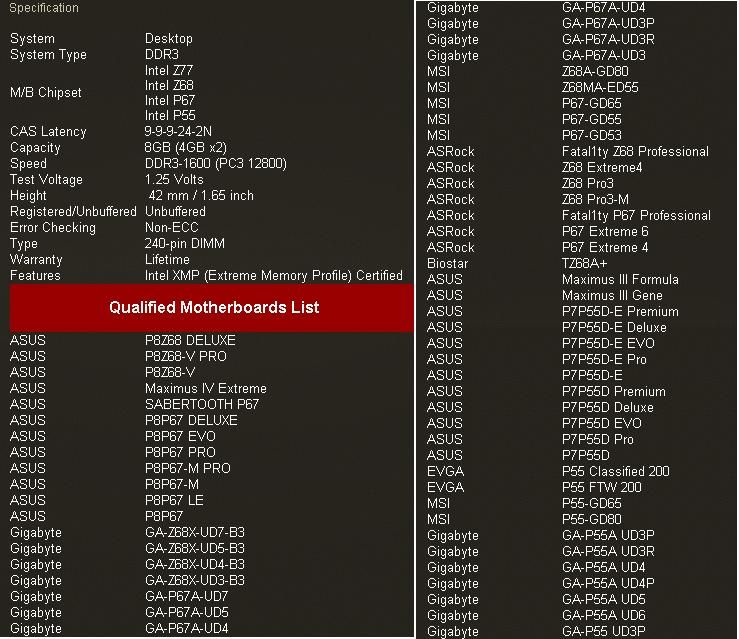Click the Registered/Unbuffered label
The height and width of the screenshot is (639, 739).
[73, 212]
